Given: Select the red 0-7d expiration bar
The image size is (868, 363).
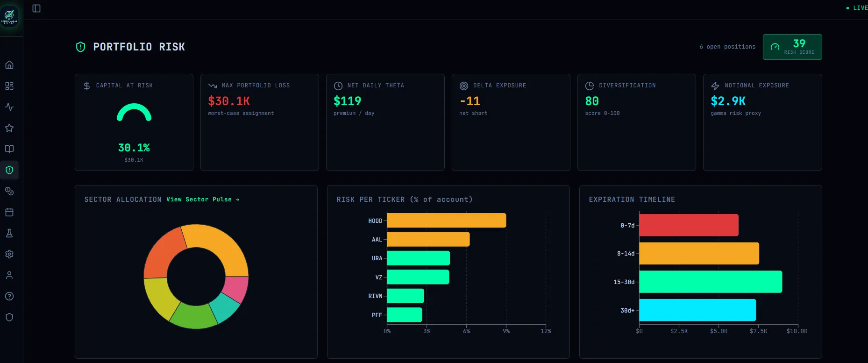Looking at the screenshot, I should [689, 225].
